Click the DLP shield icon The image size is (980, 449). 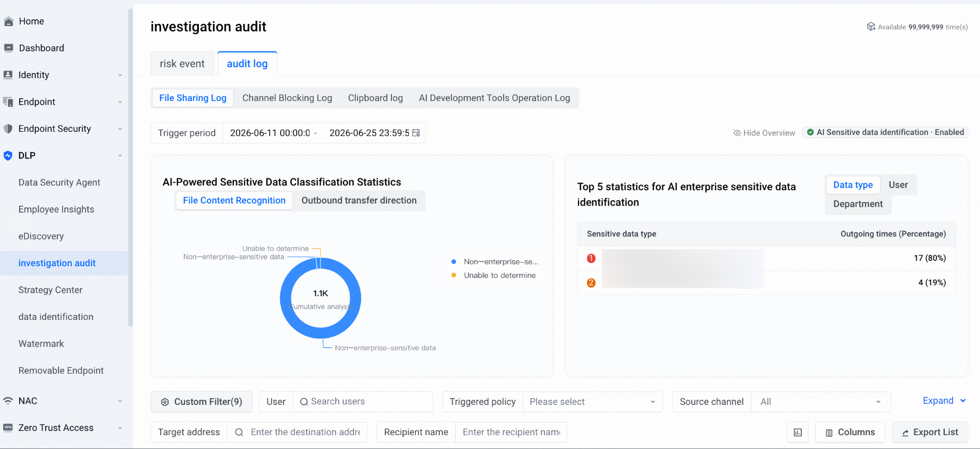pyautogui.click(x=8, y=156)
